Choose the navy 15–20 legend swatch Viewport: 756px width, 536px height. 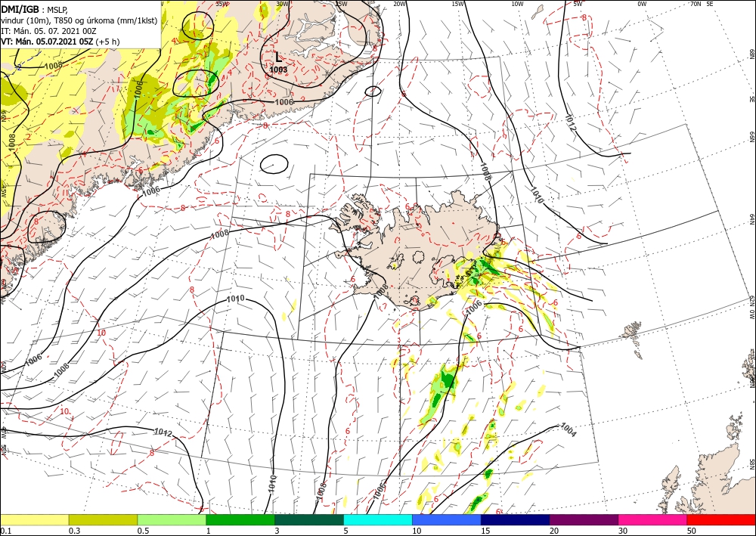(516, 519)
